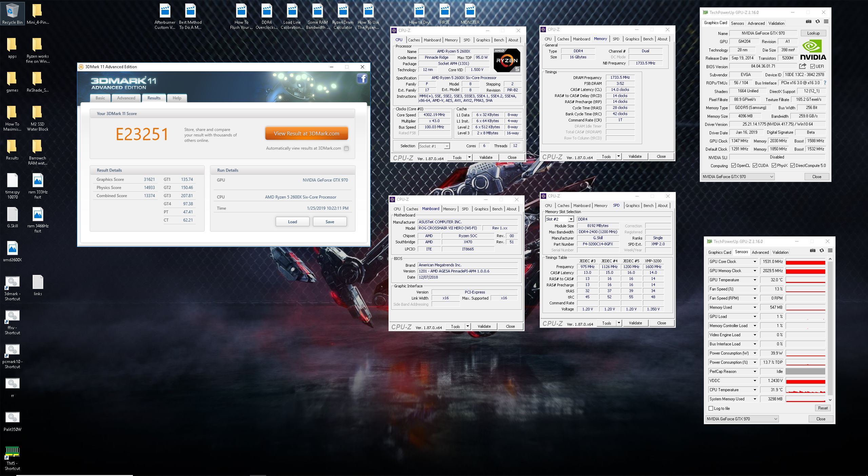Open the Facebook icon in 3DMark 11

coord(362,79)
